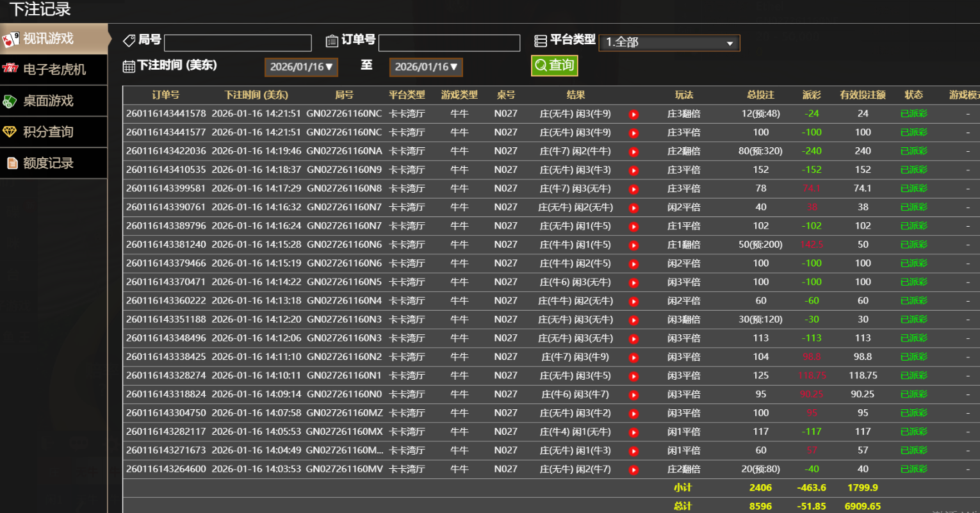Screen dimensions: 980x513
Task: Go to 额度记录 in the sidebar
Action: click(x=49, y=163)
